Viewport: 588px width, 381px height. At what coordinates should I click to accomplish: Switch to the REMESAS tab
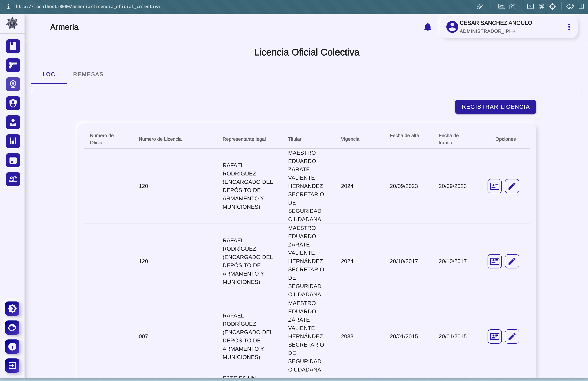point(88,74)
